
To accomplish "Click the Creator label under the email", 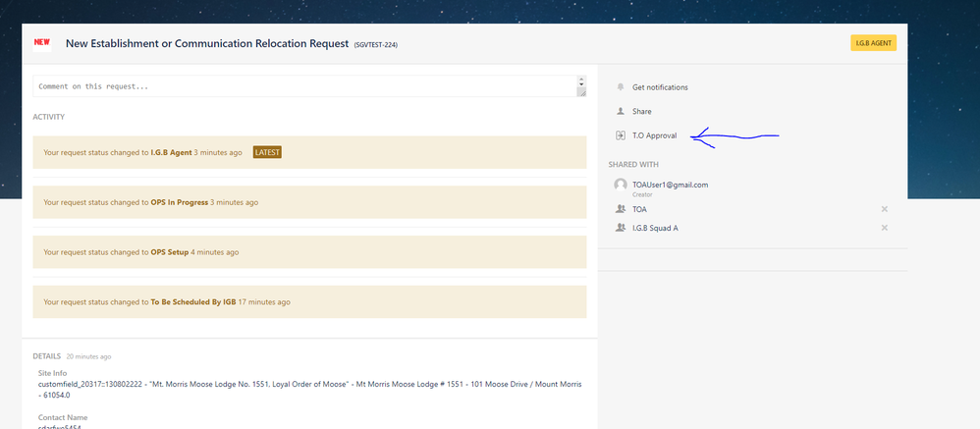I will [x=642, y=194].
